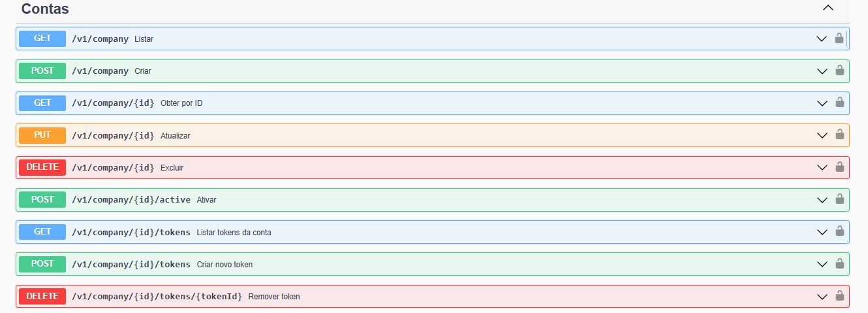The height and width of the screenshot is (313, 868).
Task: Click the lock icon on PUT Atualizar row
Action: 839,135
